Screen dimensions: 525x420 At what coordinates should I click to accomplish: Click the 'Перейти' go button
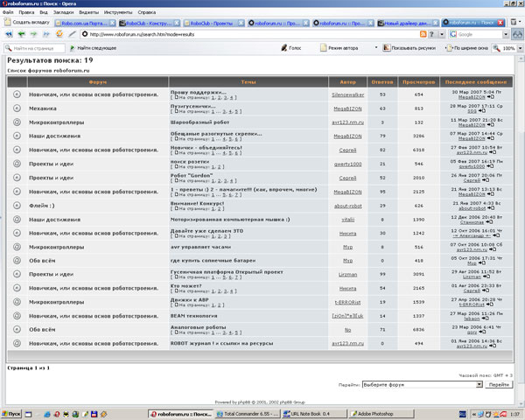tap(499, 384)
